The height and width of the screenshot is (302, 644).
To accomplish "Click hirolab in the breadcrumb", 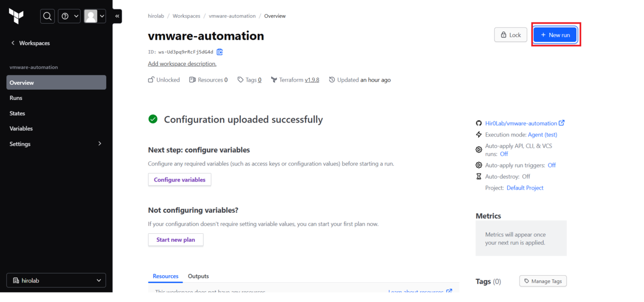I will coord(157,16).
